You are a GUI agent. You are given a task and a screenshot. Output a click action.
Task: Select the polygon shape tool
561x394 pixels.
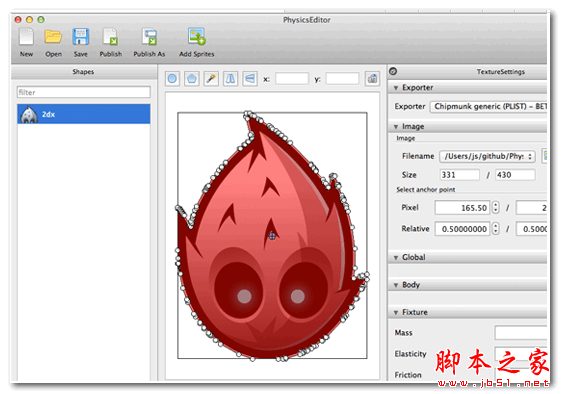pos(192,78)
